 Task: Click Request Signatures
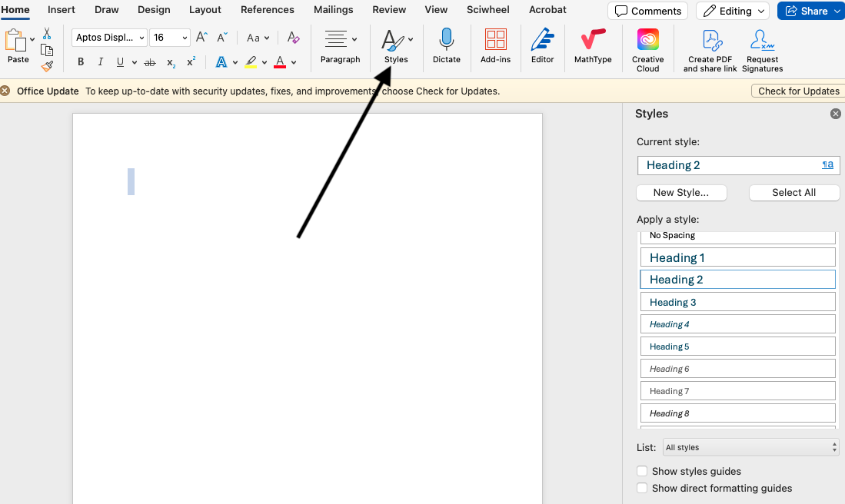(x=762, y=51)
